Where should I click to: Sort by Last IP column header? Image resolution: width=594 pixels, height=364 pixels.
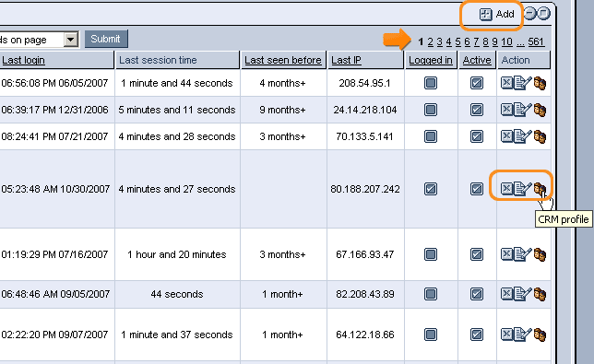tap(346, 60)
